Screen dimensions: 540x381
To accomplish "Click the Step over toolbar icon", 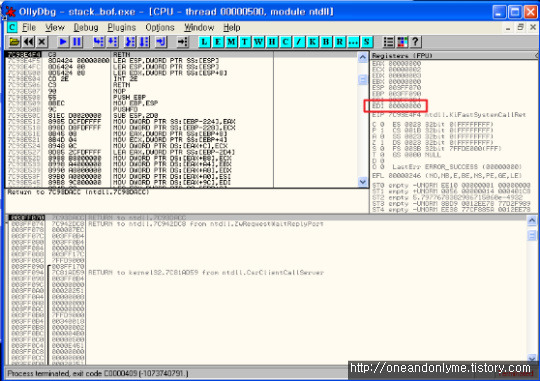I will 112,42.
